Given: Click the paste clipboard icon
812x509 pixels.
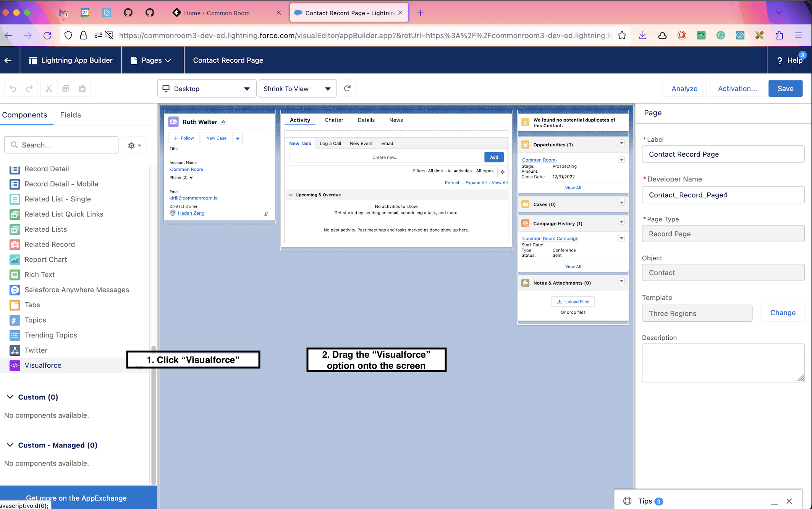Looking at the screenshot, I should pos(82,89).
